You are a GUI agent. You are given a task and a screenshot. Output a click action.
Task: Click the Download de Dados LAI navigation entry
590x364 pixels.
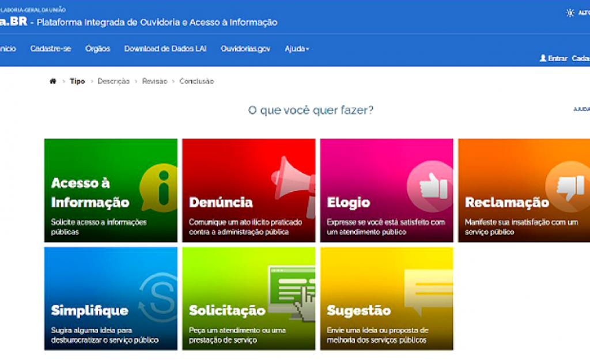(165, 49)
